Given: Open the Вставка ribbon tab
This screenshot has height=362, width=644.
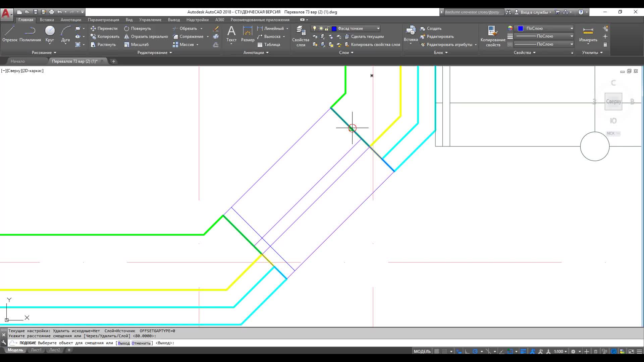Looking at the screenshot, I should [x=47, y=20].
